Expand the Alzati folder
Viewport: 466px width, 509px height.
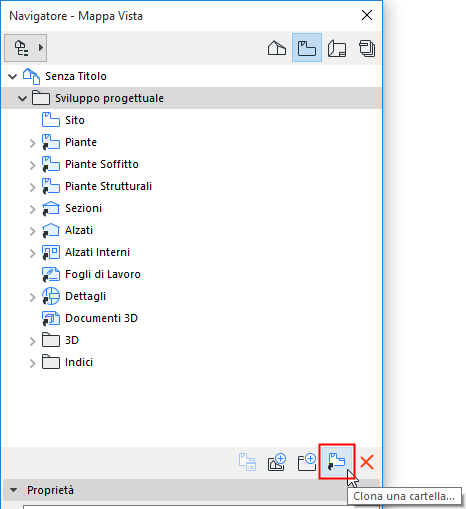tap(32, 231)
